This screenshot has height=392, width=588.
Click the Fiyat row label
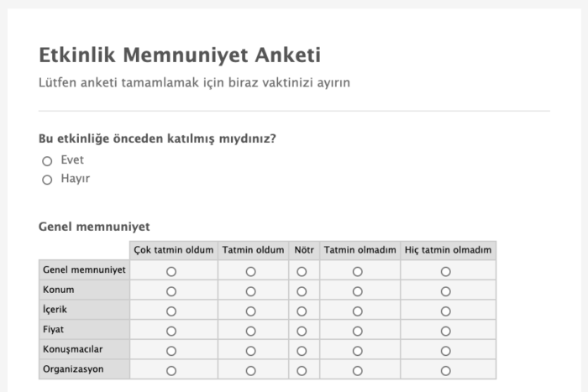pyautogui.click(x=54, y=330)
